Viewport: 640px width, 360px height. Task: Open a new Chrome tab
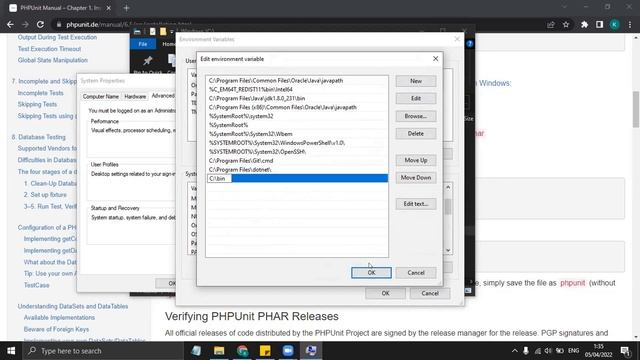tap(127, 8)
